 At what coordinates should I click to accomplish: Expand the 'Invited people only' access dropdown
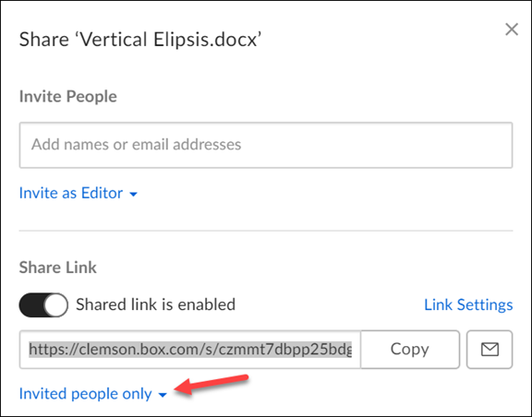point(93,394)
